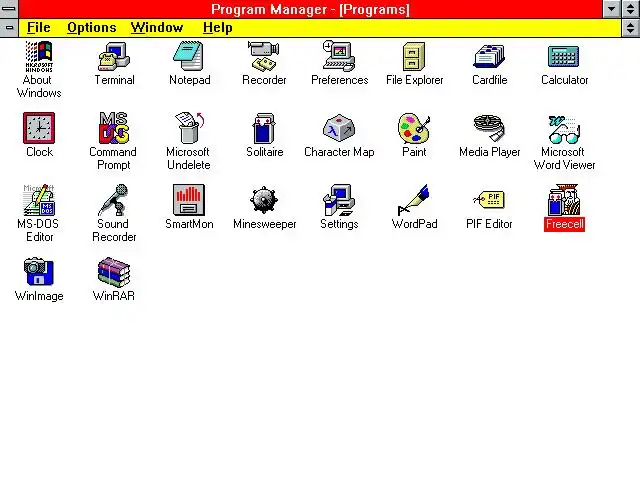The image size is (640, 480).
Task: Click the Notepad icon
Action: [x=189, y=56]
